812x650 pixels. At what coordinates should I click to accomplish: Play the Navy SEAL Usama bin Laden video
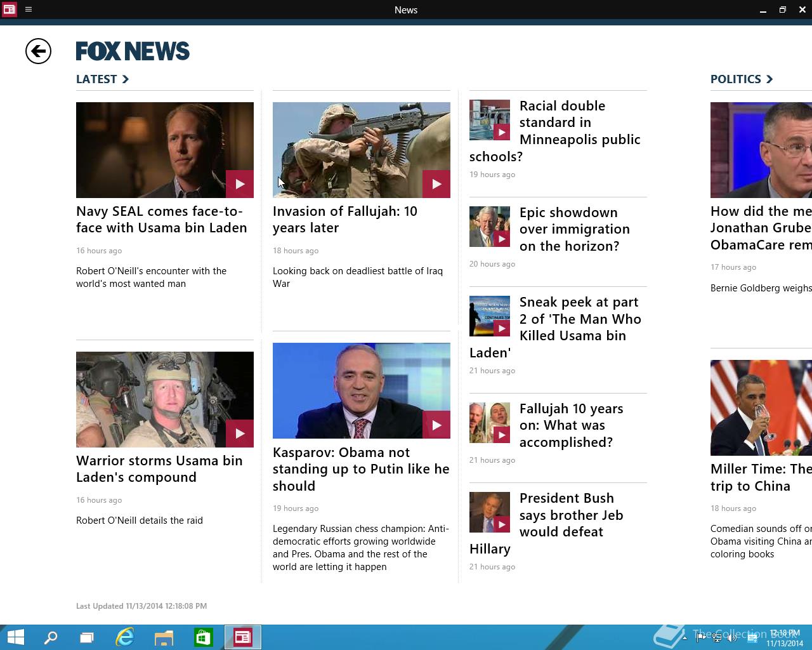point(240,184)
